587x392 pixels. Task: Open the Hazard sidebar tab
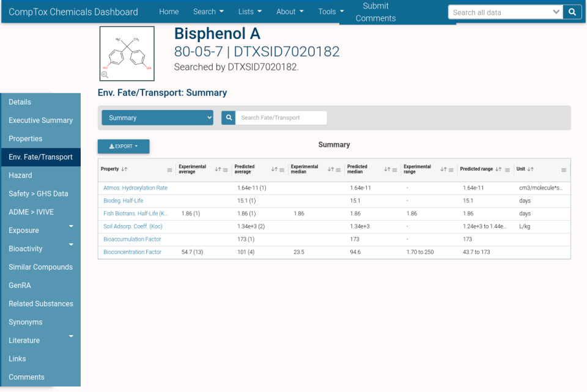pos(40,176)
